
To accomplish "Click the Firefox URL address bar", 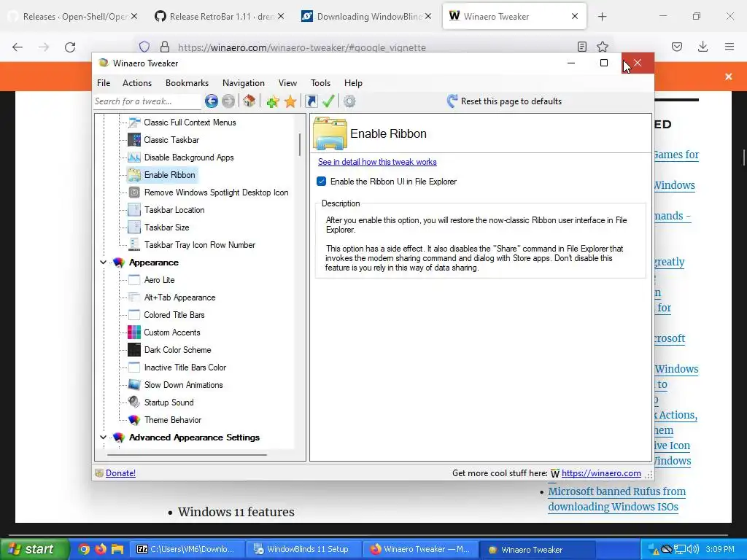I will pyautogui.click(x=371, y=47).
